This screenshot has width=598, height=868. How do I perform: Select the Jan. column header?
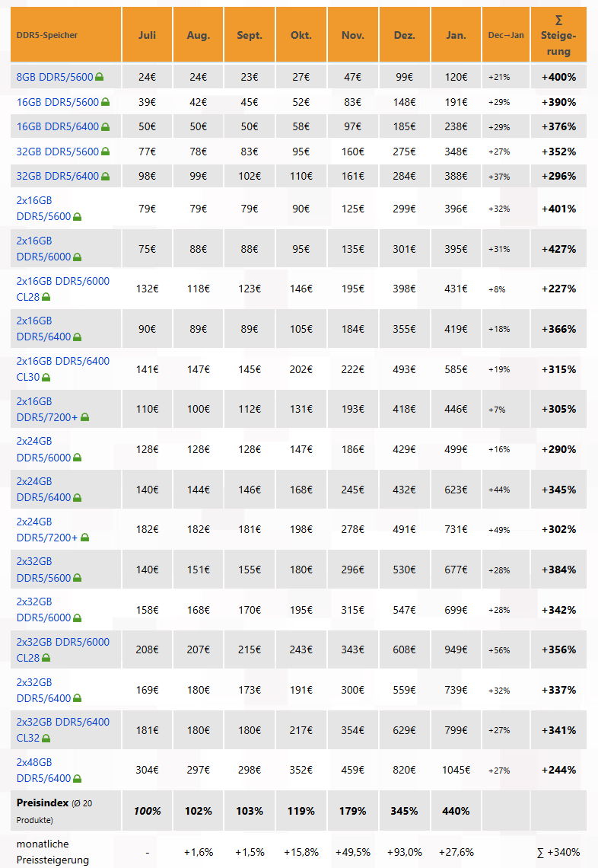[x=456, y=35]
